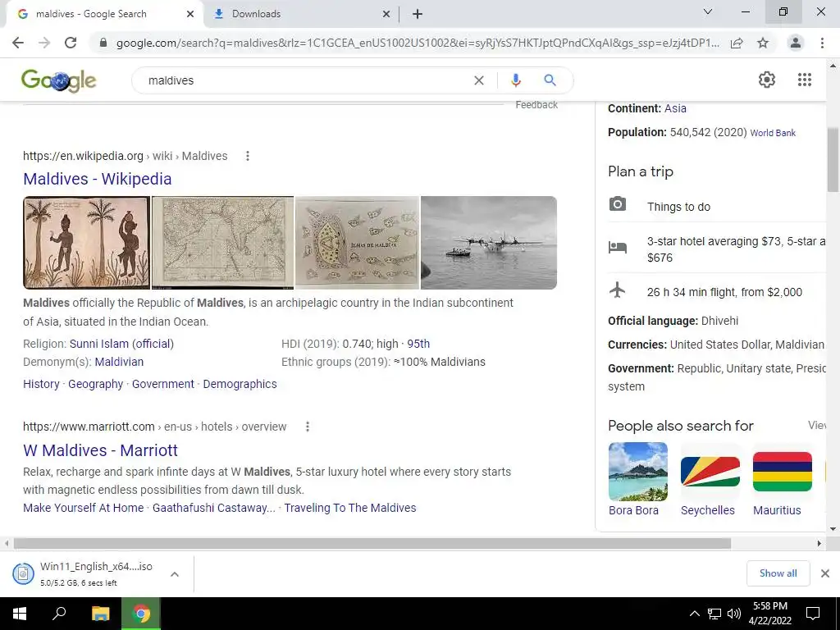Click inside the maldives search field
This screenshot has width=840, height=630.
pyautogui.click(x=305, y=80)
